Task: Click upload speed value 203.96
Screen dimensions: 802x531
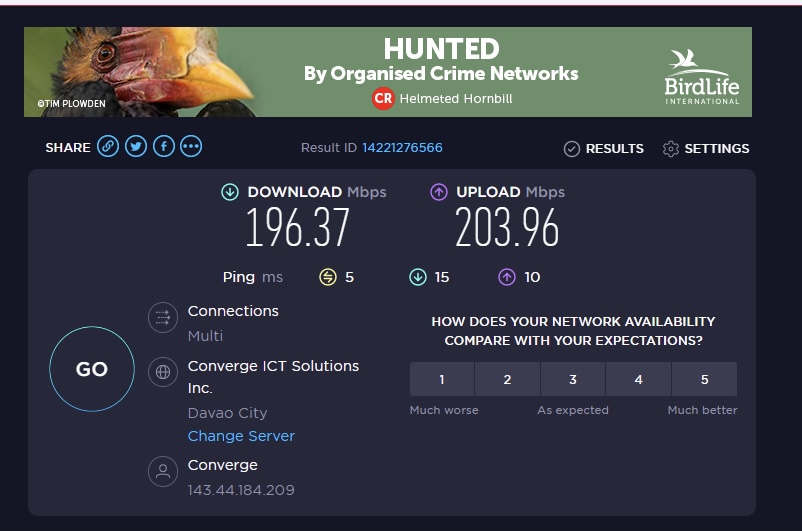Action: tap(507, 228)
